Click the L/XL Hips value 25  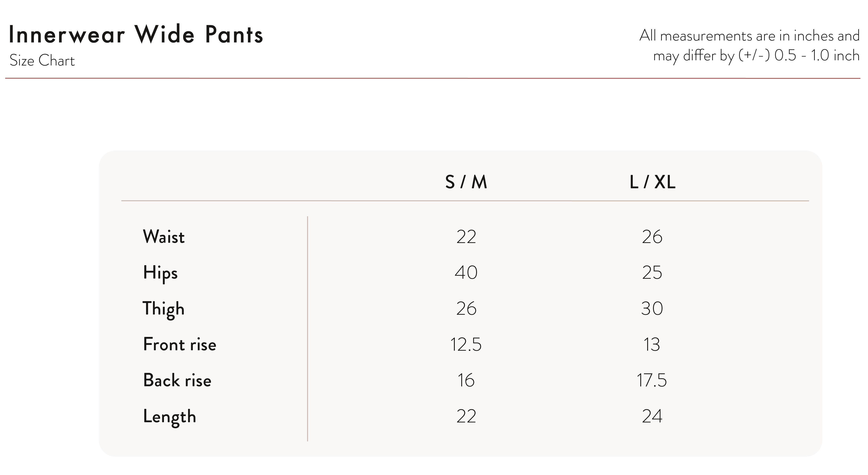point(652,273)
